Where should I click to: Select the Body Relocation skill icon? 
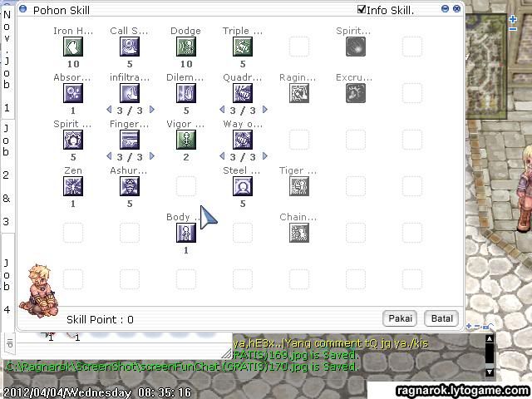click(x=186, y=233)
